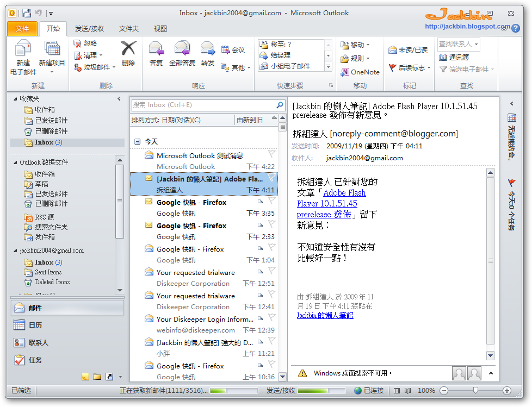Flag the Google 快訊 email from 下午 3:35
Screen dimensions: 532x407
pos(271,201)
